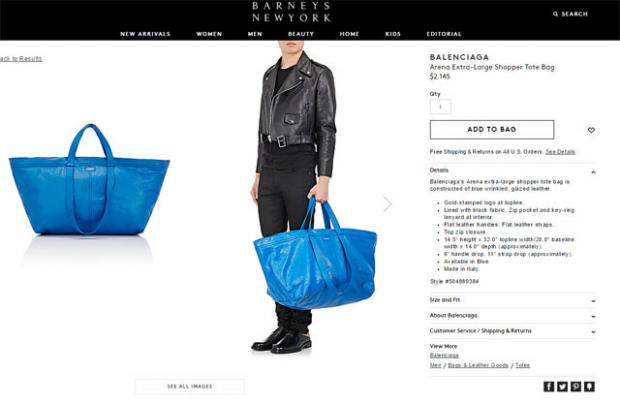The height and width of the screenshot is (403, 620).
Task: Click the last share icon beside Pinterest
Action: [589, 386]
